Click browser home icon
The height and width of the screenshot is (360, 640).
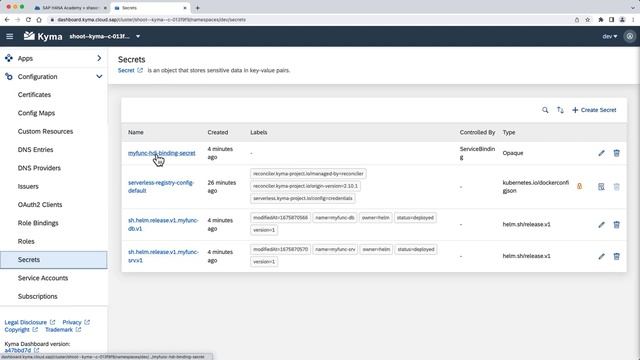[39, 20]
